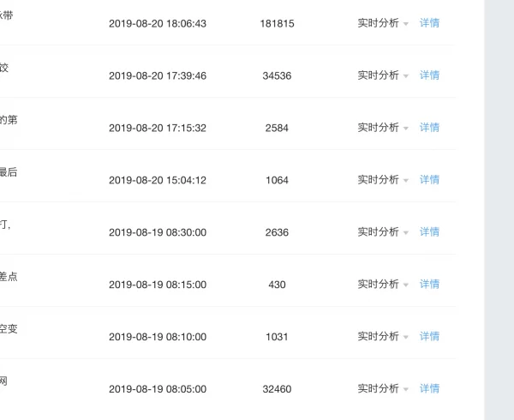Select the timestamp 2019-08-19 08:15:00

tap(158, 285)
